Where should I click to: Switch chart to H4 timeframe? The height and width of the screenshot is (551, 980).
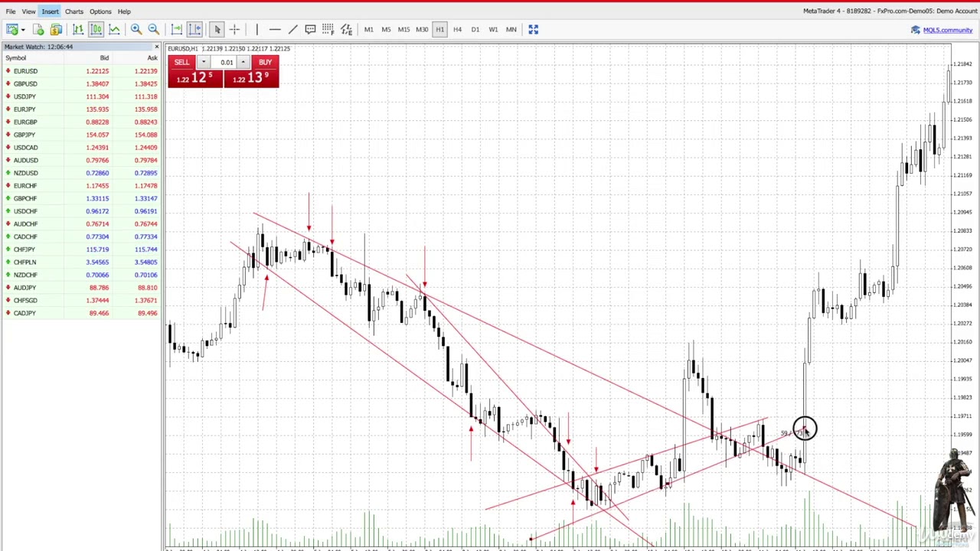tap(457, 29)
